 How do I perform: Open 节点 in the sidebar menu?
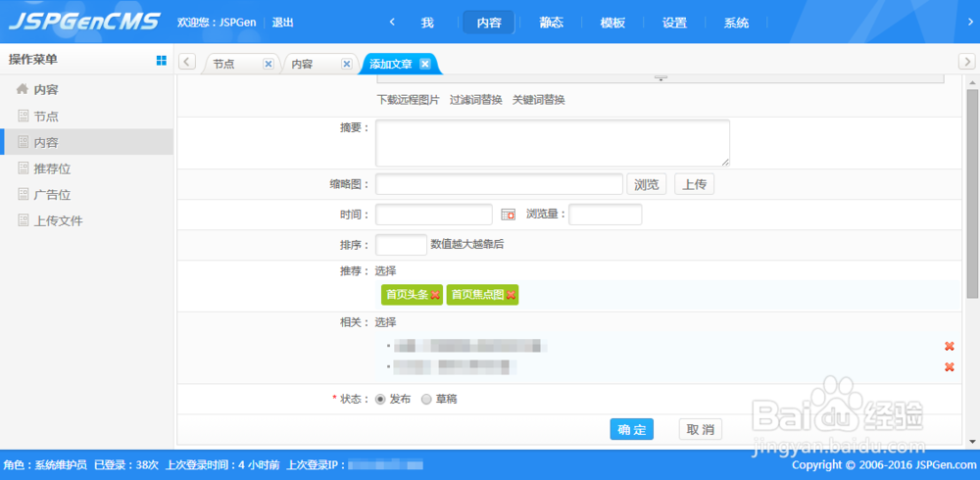46,117
